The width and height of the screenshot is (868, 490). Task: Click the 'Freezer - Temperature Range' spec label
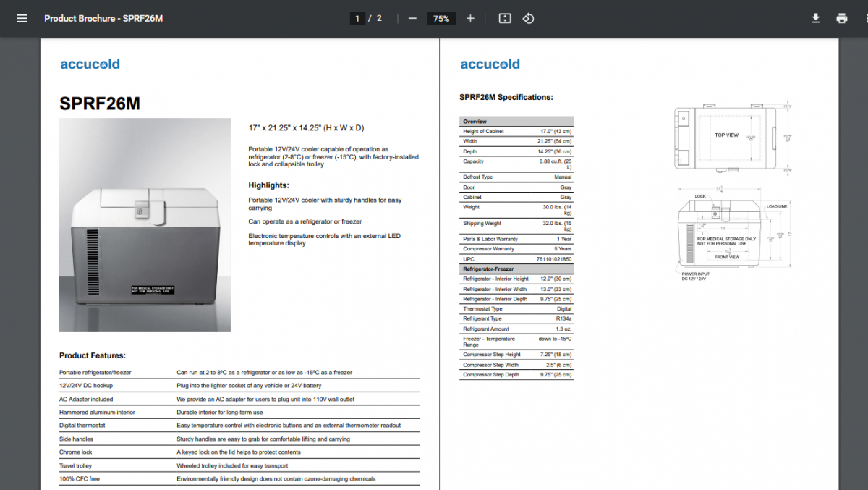coord(489,342)
